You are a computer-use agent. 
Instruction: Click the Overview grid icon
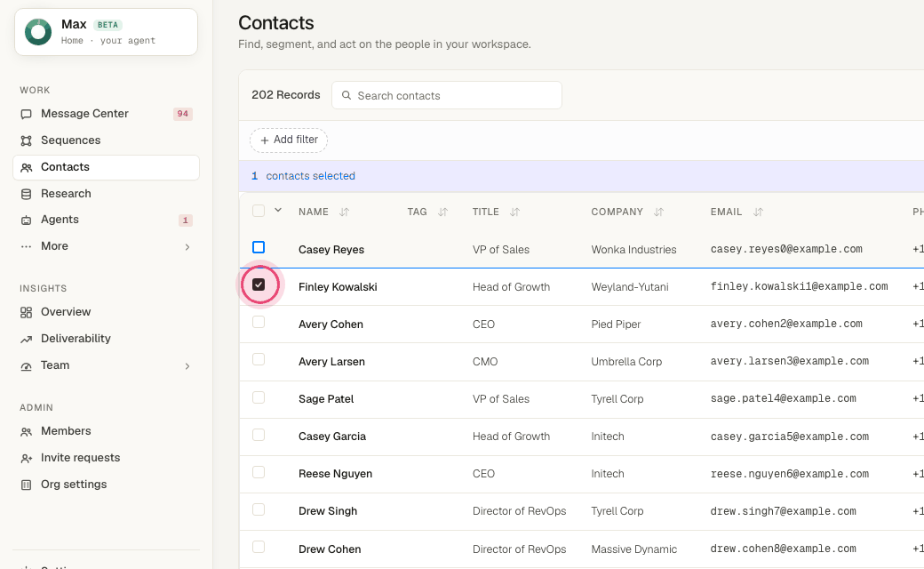26,312
